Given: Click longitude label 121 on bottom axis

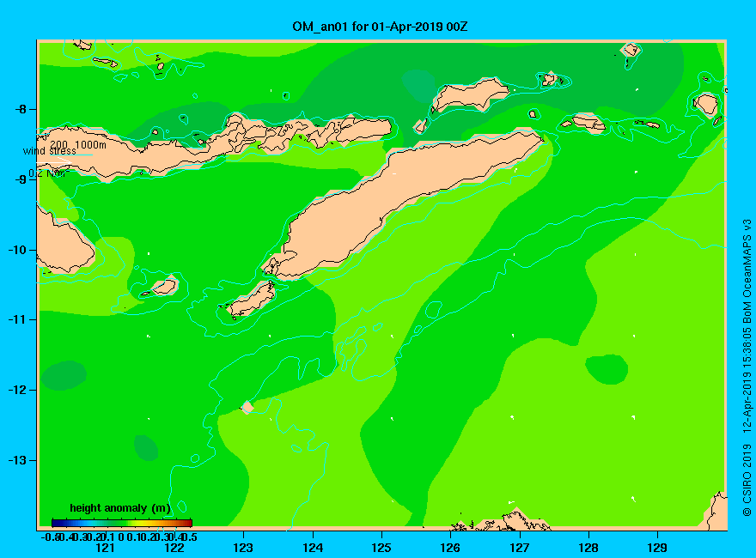Looking at the screenshot, I should (105, 548).
